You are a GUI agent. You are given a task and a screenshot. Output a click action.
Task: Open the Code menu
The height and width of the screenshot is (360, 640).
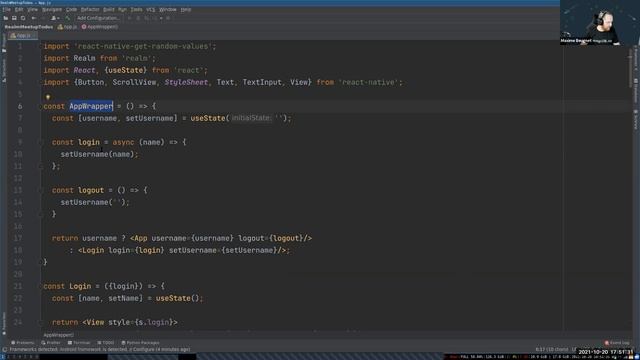point(71,9)
